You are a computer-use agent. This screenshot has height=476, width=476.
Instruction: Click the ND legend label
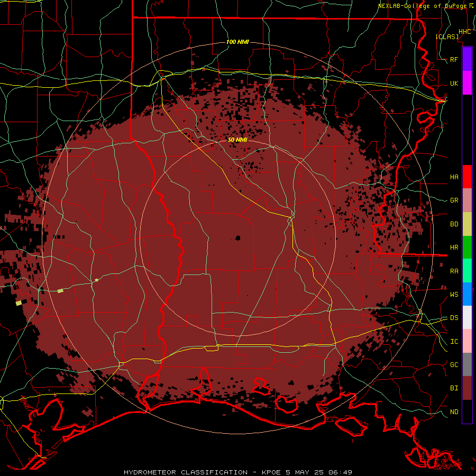(x=454, y=412)
